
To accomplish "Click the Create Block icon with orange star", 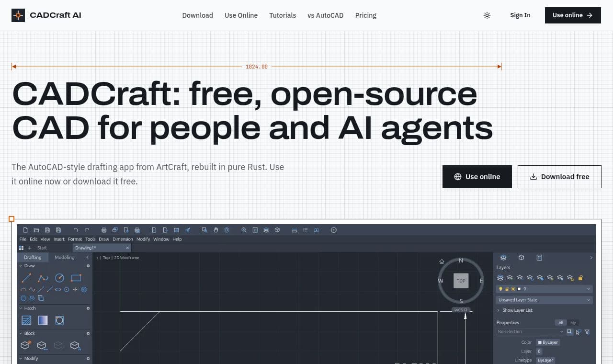I will [x=26, y=345].
